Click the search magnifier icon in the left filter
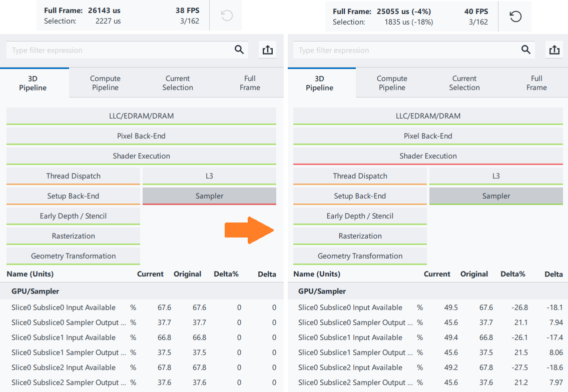The image size is (568, 392). (239, 49)
